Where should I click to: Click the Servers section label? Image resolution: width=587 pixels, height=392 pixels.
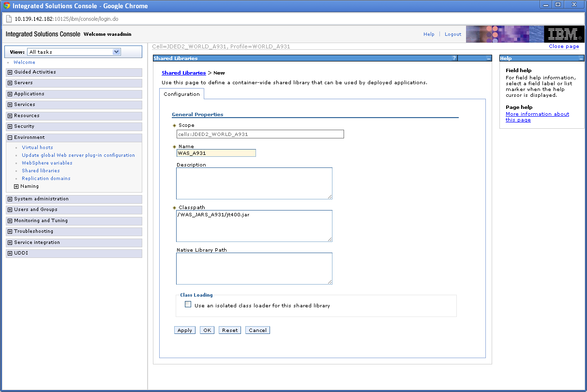coord(23,83)
